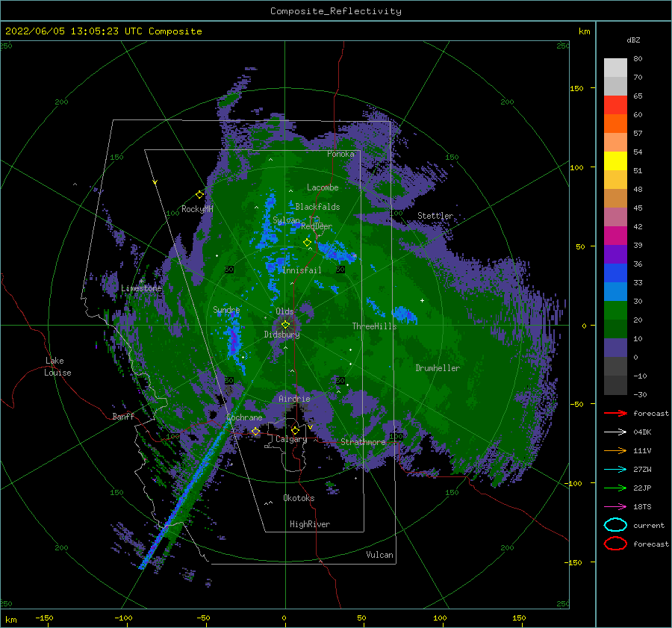The width and height of the screenshot is (672, 628).
Task: Click the white 04DK arrow legend icon
Action: pyautogui.click(x=615, y=432)
